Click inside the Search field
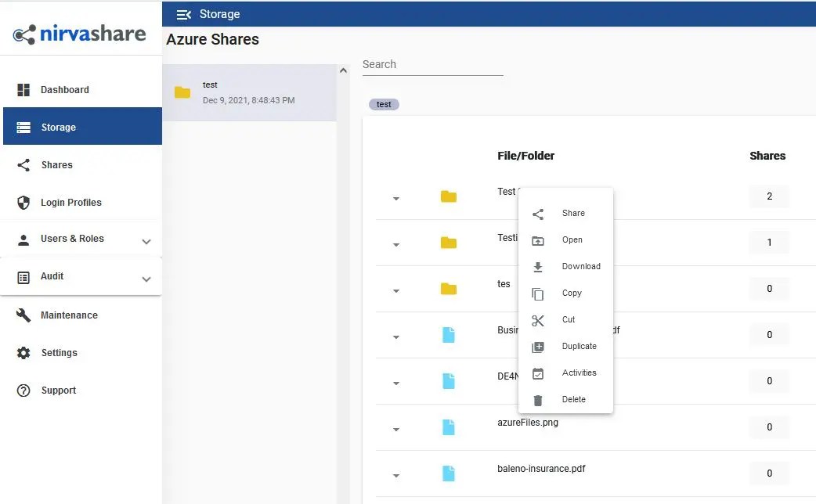 431,64
